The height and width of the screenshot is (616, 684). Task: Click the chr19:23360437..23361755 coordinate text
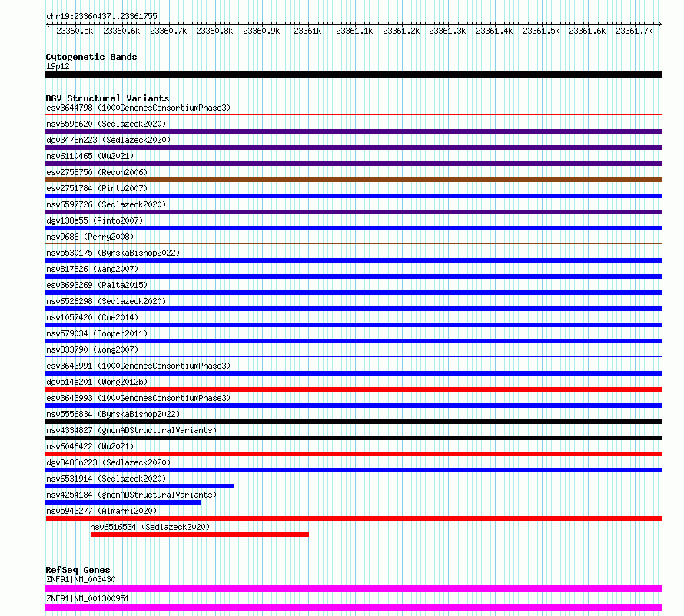tap(101, 16)
